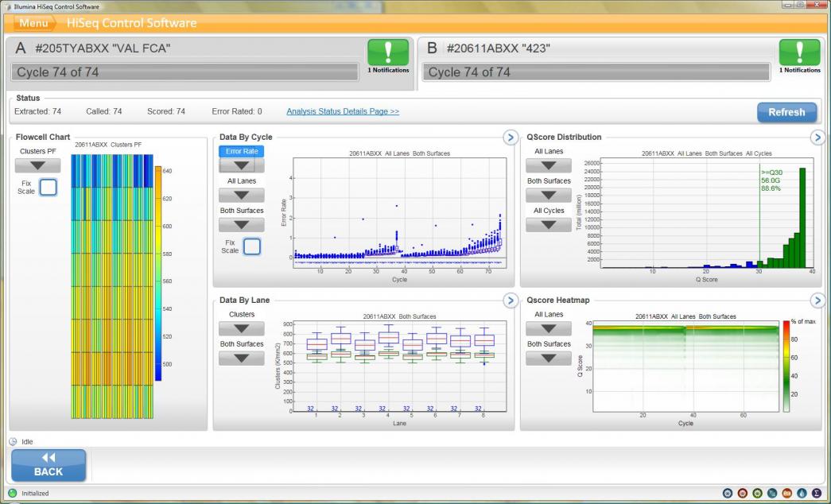Open the All Cycles dropdown

tap(549, 225)
